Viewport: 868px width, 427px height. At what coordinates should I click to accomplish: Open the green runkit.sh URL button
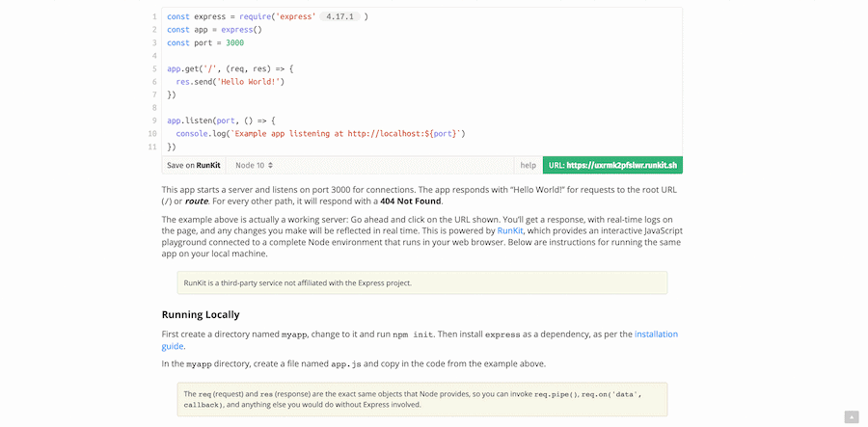point(612,166)
